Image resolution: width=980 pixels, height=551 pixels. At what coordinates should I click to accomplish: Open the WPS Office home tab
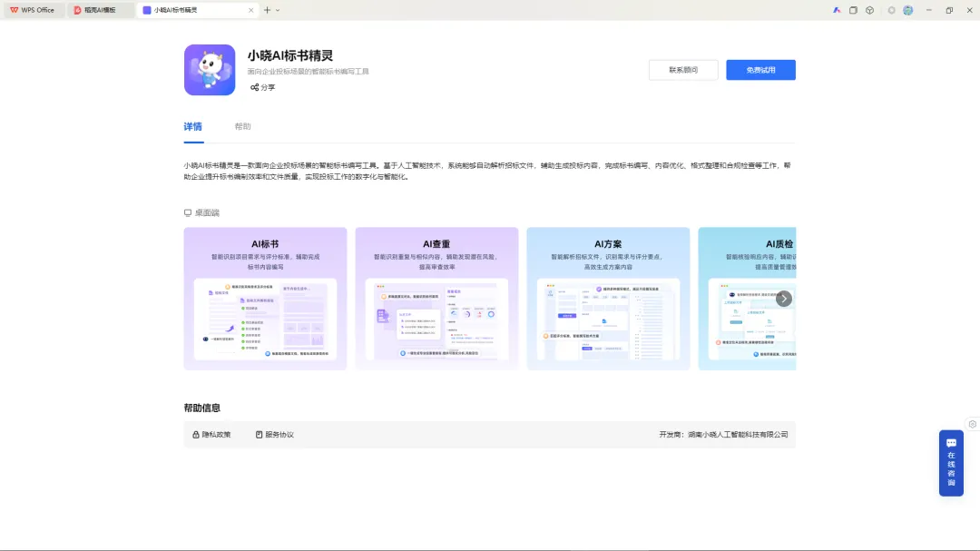coord(33,10)
